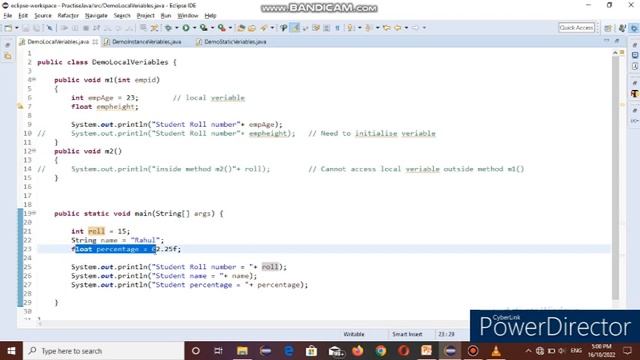Click the Coverage run icon
Screen dimensions: 640x360
[x=204, y=28]
